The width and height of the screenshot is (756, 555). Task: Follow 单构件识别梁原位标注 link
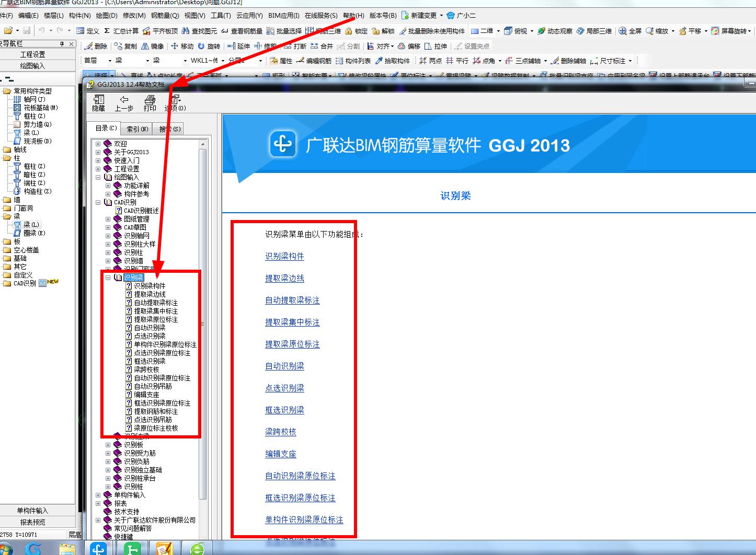pos(304,519)
